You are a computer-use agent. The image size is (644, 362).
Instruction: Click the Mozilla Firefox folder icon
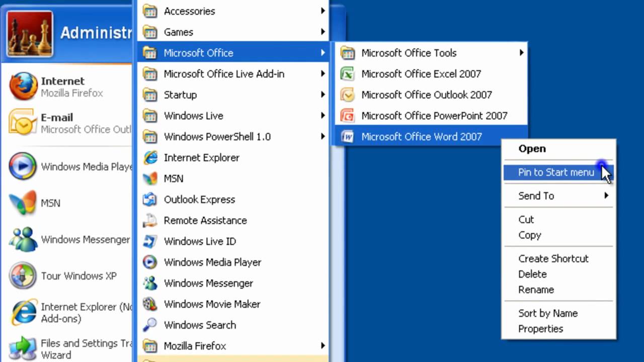click(x=150, y=346)
